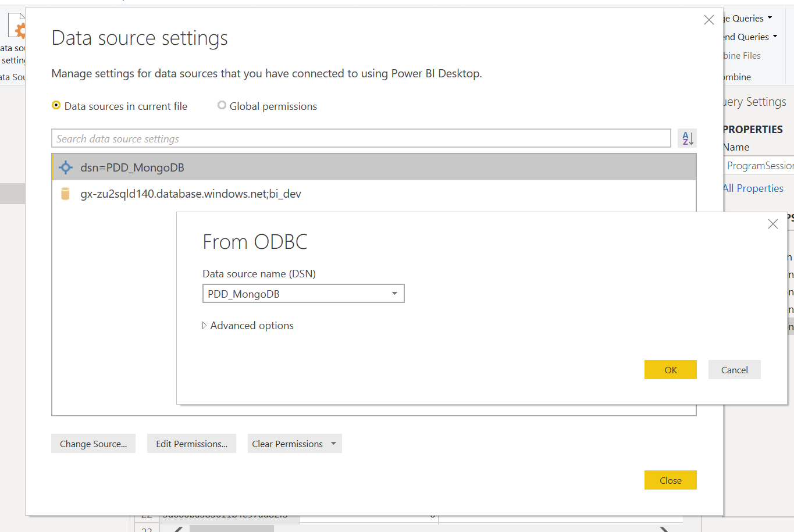
Task: Close the From ODBC dialog with X
Action: [x=772, y=224]
